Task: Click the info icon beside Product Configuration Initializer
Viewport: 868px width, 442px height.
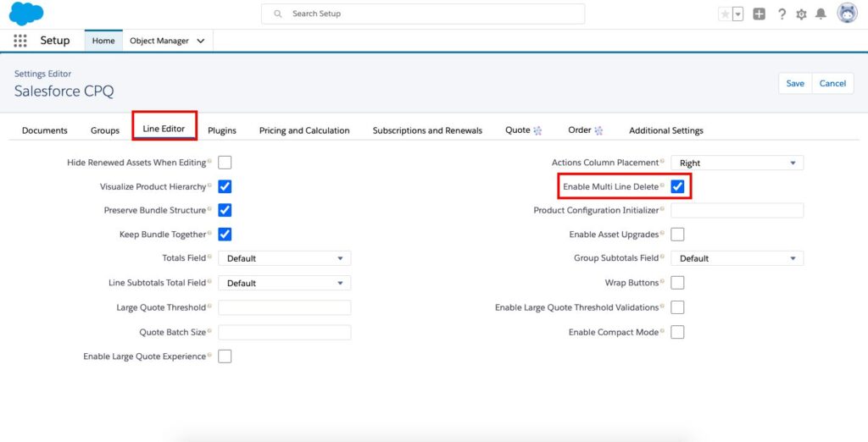Action: tap(662, 210)
